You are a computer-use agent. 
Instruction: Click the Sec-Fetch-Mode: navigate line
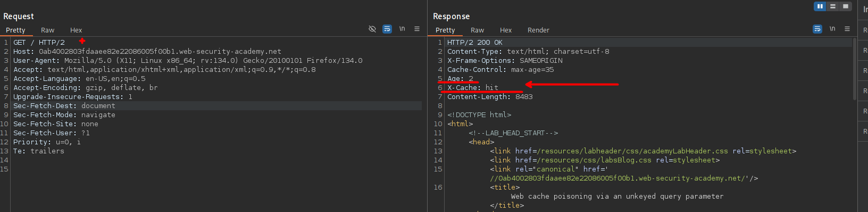coord(64,115)
